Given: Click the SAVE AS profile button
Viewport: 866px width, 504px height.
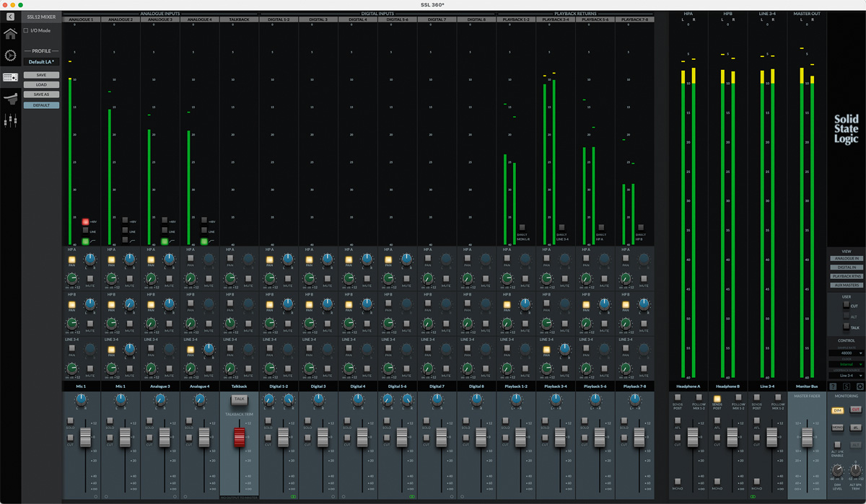Looking at the screenshot, I should (x=41, y=94).
